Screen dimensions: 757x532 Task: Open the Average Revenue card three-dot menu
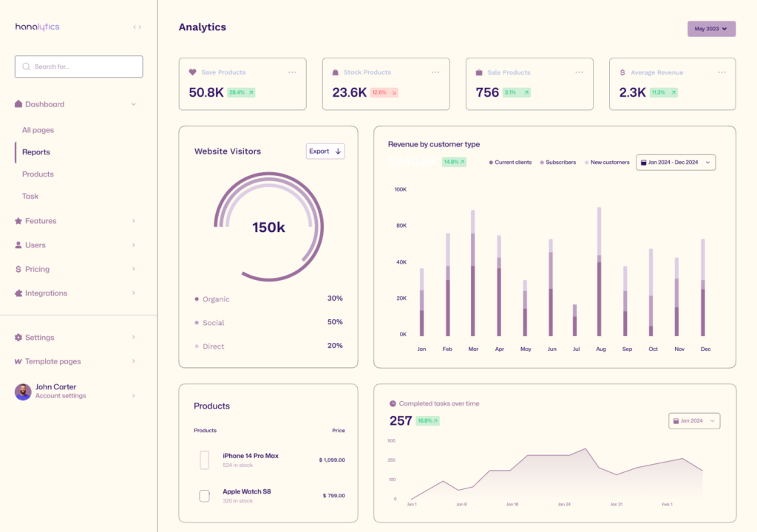[722, 72]
